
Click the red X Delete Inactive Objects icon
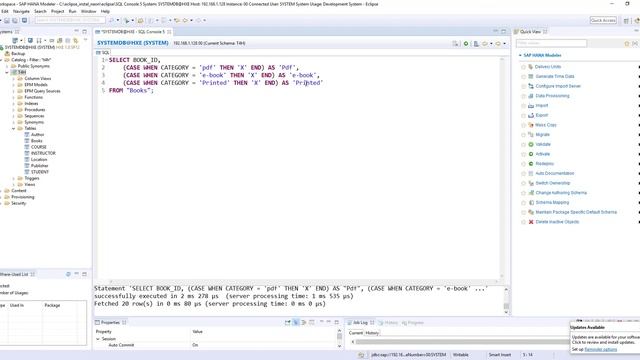(x=531, y=222)
